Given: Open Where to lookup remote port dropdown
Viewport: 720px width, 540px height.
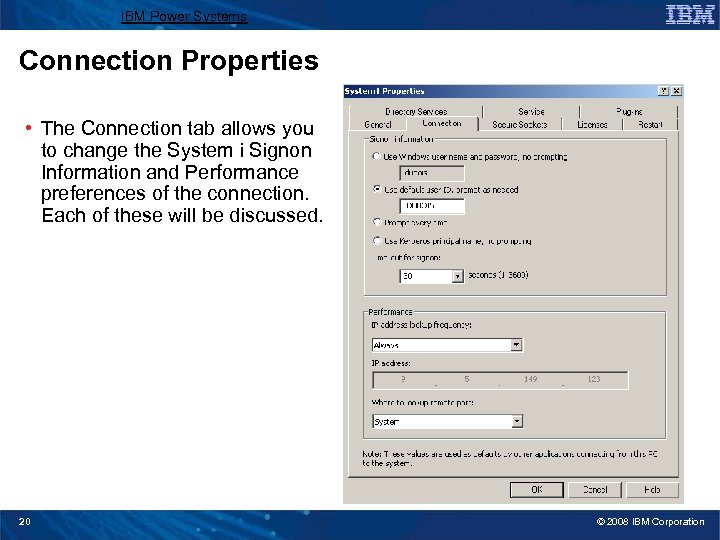Looking at the screenshot, I should (x=517, y=422).
